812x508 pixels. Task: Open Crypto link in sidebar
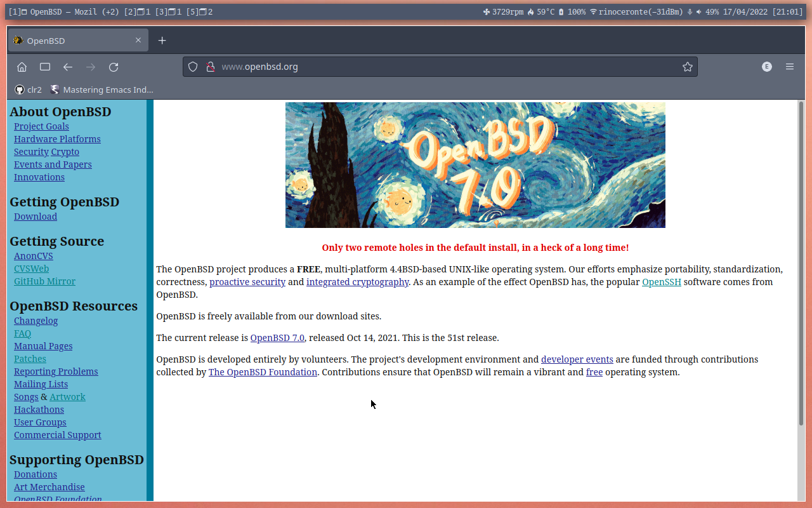(x=65, y=152)
